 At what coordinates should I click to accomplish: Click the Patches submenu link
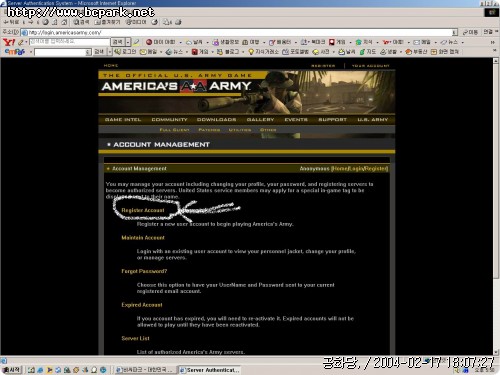[x=209, y=130]
